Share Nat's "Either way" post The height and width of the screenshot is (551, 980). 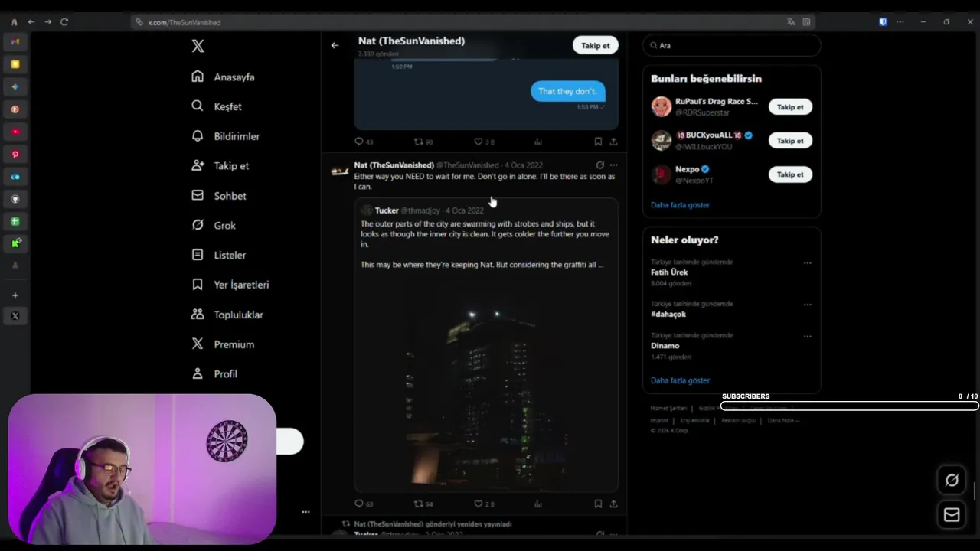[613, 504]
